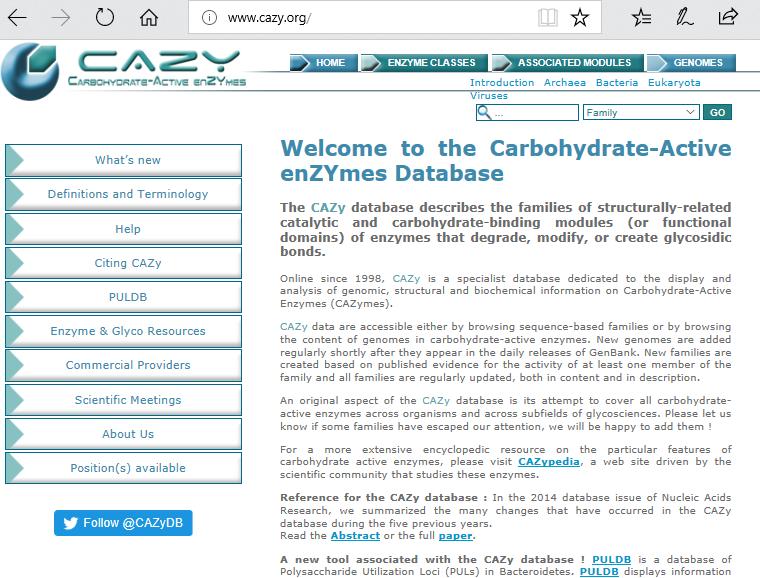Open the Eukaryota genomes link
Screen dimensions: 760x578
coord(674,82)
